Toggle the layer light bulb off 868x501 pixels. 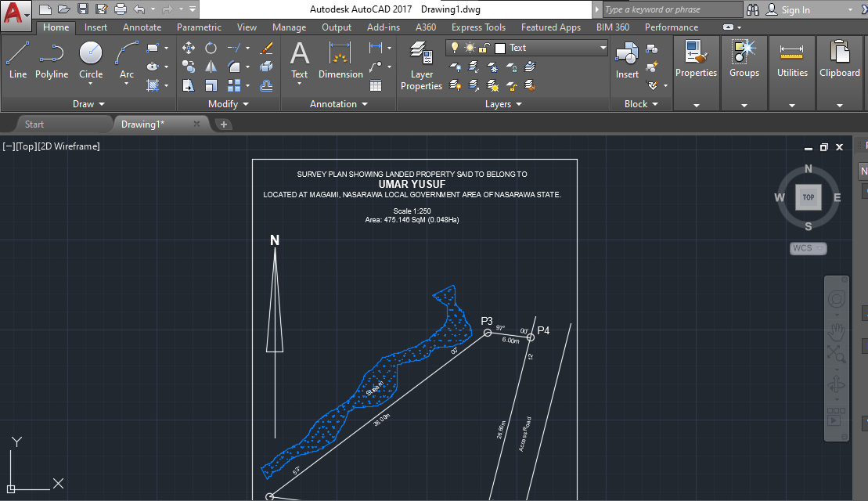pyautogui.click(x=455, y=47)
